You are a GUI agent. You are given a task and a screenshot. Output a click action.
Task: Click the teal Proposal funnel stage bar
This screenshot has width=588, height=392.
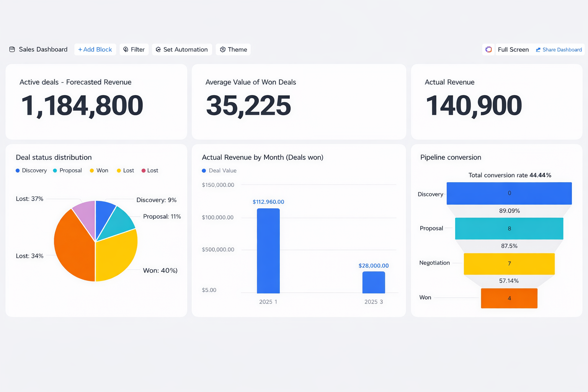(x=509, y=229)
